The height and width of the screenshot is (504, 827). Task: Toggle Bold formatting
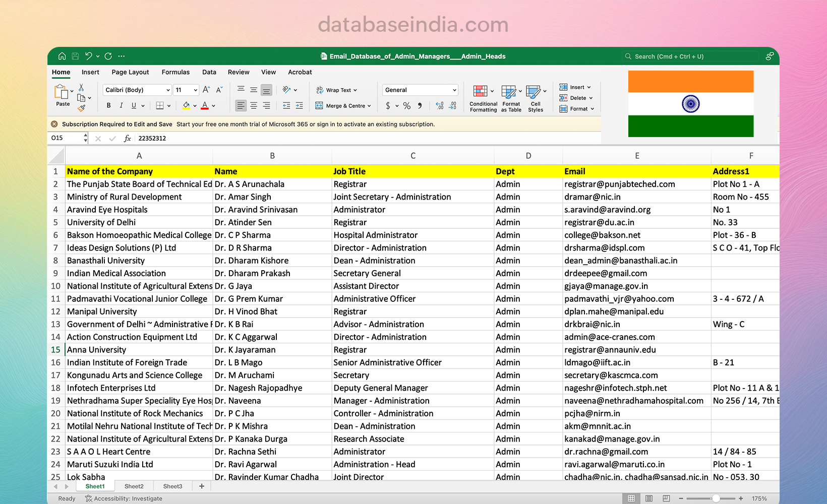pyautogui.click(x=108, y=105)
